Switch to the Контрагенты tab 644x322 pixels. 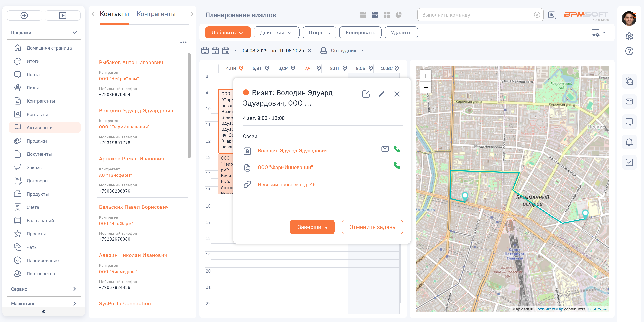tap(156, 14)
